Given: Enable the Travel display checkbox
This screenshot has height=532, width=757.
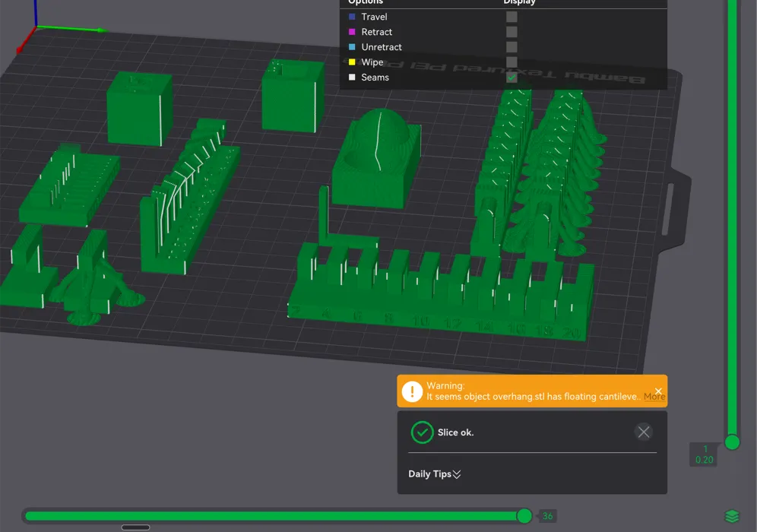Looking at the screenshot, I should (x=512, y=17).
